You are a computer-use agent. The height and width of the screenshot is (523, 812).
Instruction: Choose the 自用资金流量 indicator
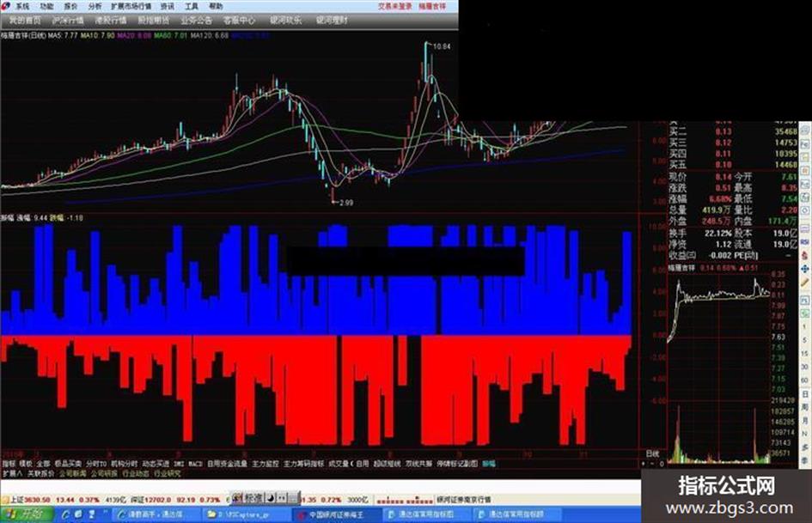click(228, 464)
